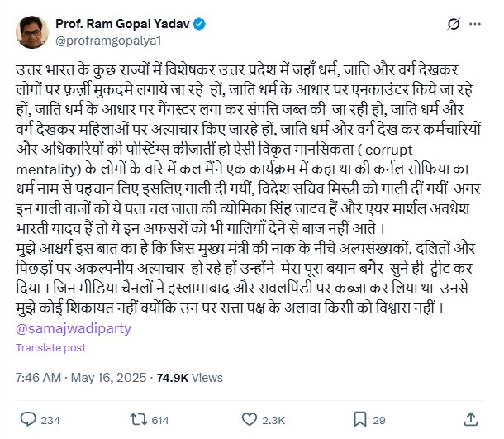Repost this post using the retweet icon
This screenshot has width=504, height=439.
[137, 420]
